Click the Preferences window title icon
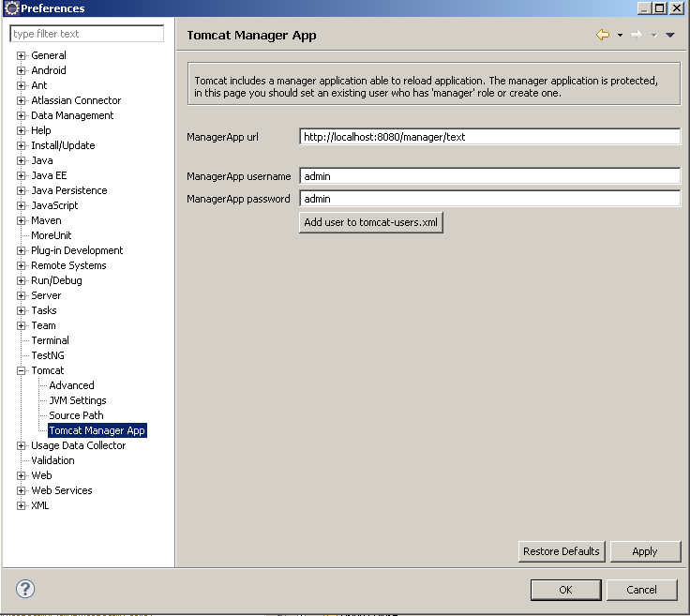The image size is (690, 616). [x=12, y=8]
